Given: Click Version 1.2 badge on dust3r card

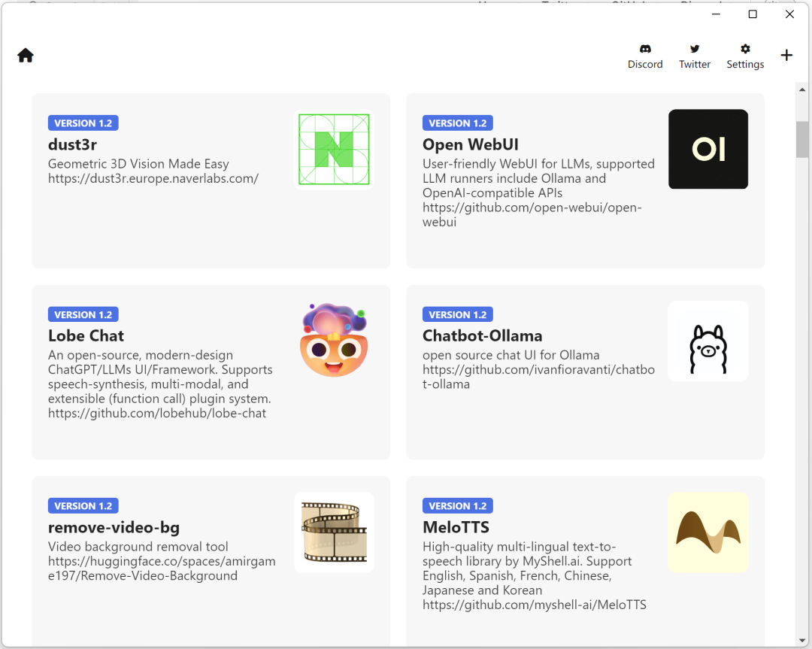Looking at the screenshot, I should pos(83,123).
